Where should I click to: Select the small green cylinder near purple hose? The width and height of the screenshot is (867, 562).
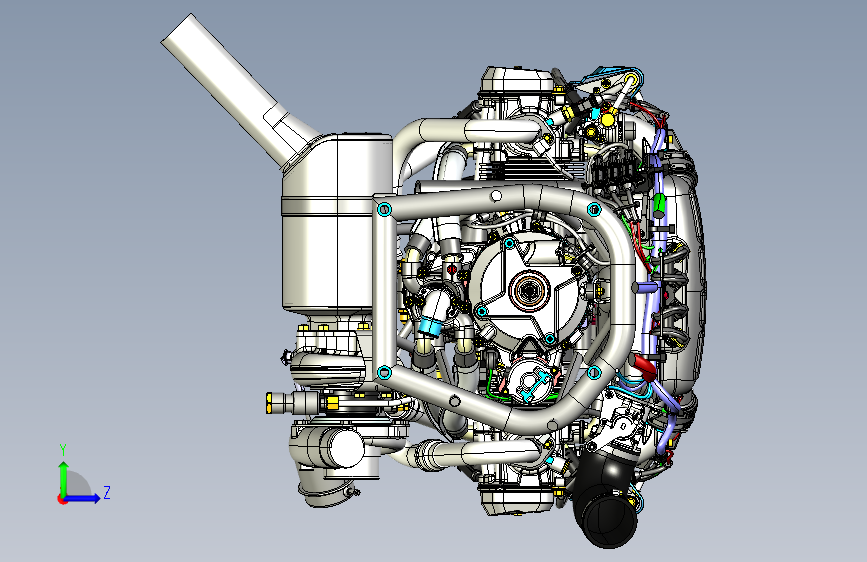(x=659, y=206)
